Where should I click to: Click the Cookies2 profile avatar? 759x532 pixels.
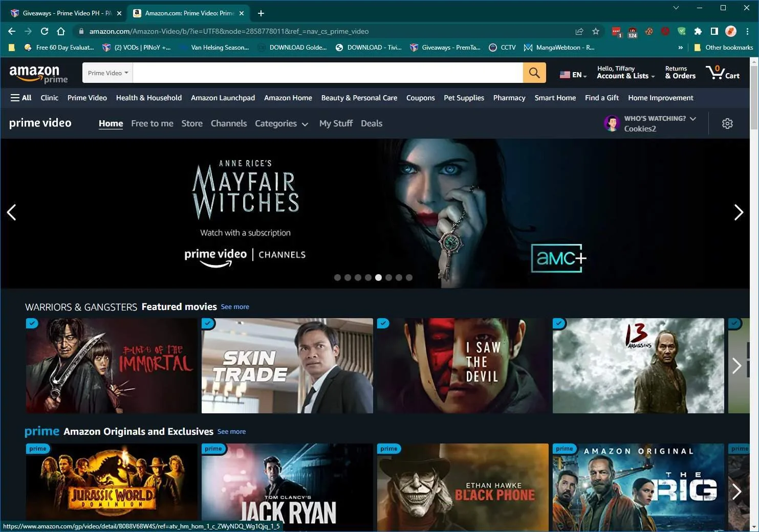(612, 123)
